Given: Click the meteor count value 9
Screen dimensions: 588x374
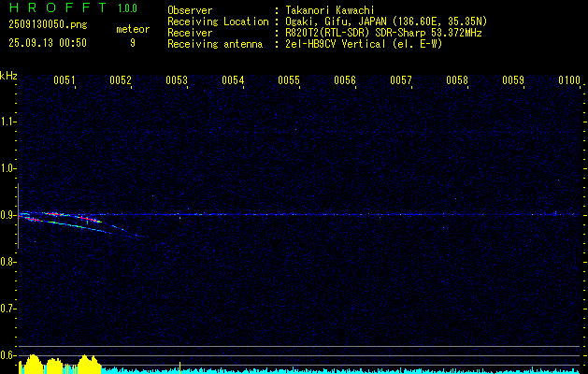Looking at the screenshot, I should [x=132, y=42].
